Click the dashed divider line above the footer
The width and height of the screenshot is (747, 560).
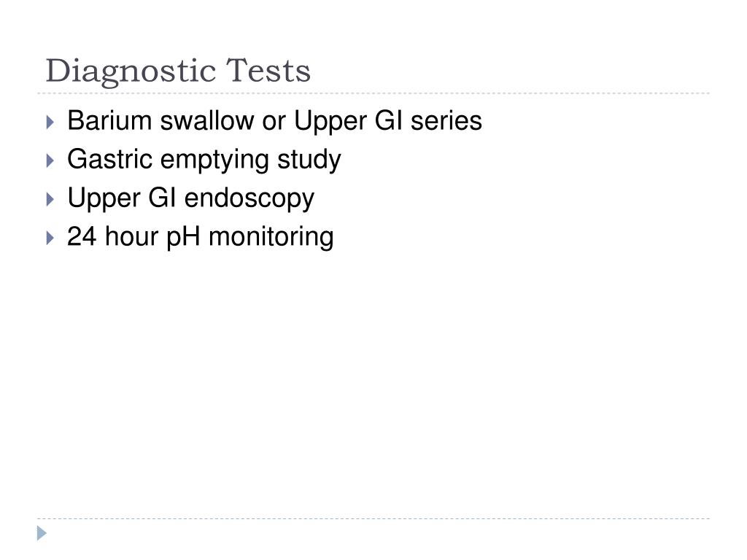click(373, 518)
